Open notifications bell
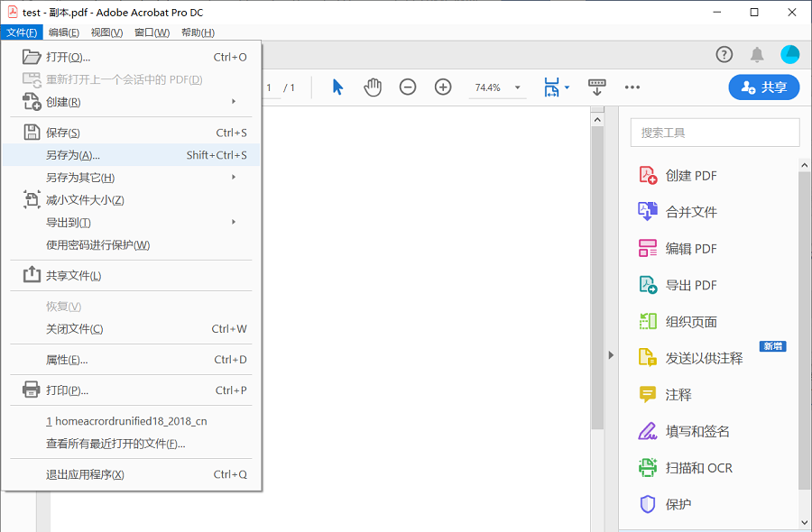The height and width of the screenshot is (532, 812). [757, 54]
